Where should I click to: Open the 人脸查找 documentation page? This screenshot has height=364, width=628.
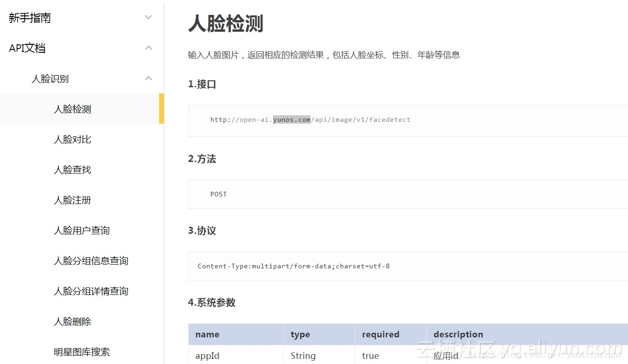(72, 169)
